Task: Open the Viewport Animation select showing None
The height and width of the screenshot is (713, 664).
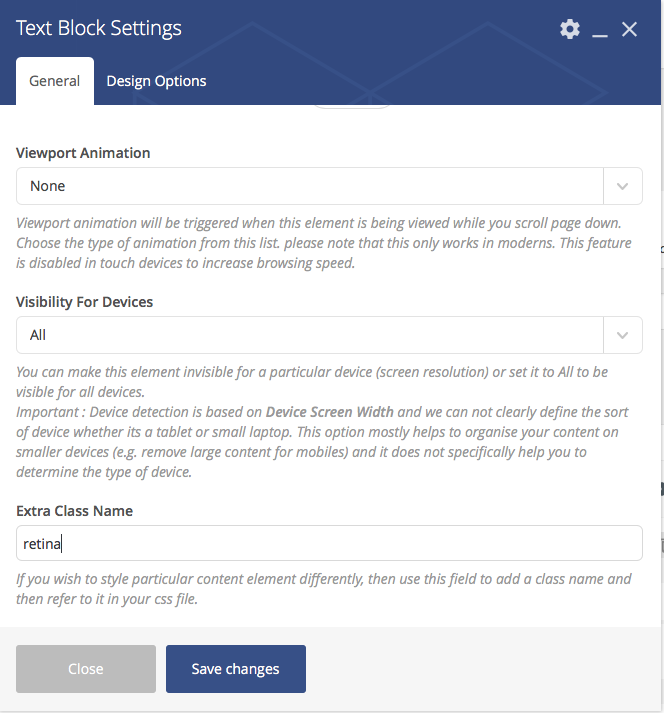Action: [310, 186]
